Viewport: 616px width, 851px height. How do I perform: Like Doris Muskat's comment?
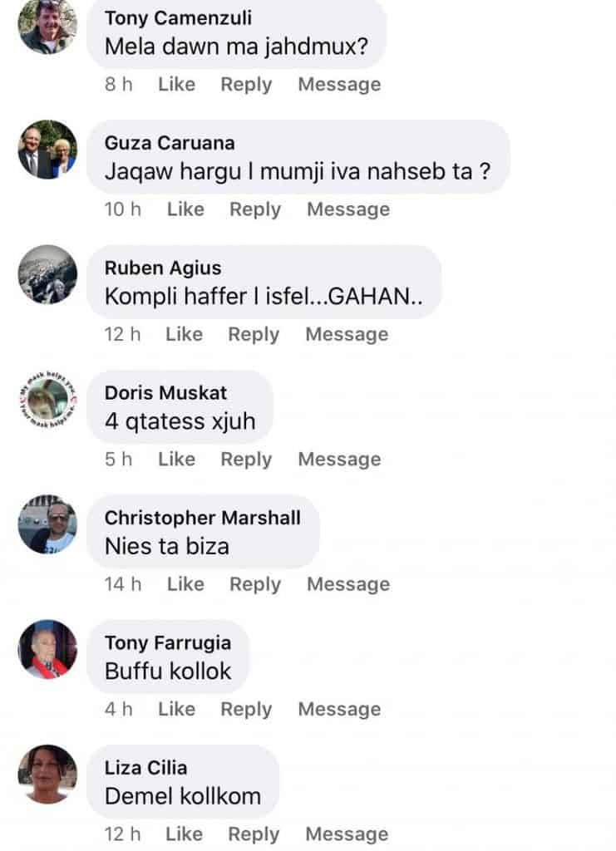(x=176, y=460)
